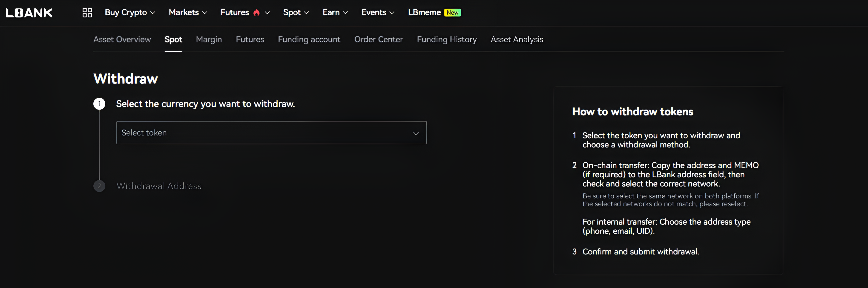The image size is (868, 288).
Task: Click the New badge beside LBmeme
Action: pyautogui.click(x=452, y=12)
